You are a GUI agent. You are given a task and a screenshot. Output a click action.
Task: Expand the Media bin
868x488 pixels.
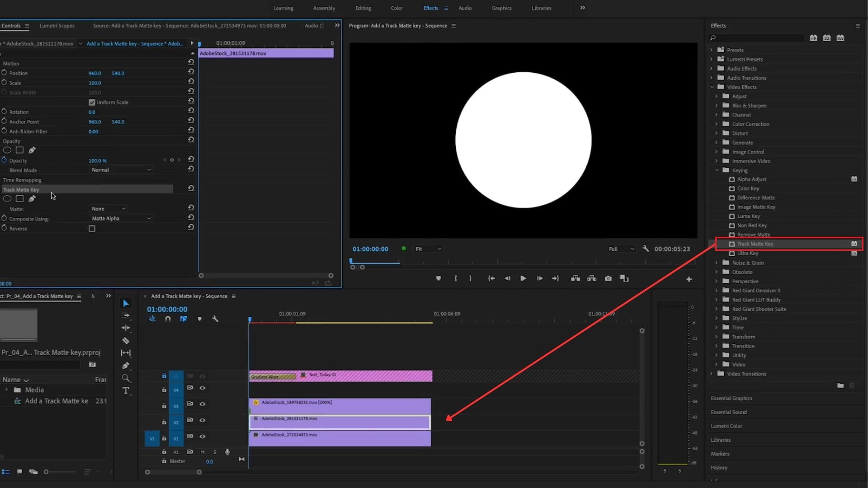(x=6, y=389)
